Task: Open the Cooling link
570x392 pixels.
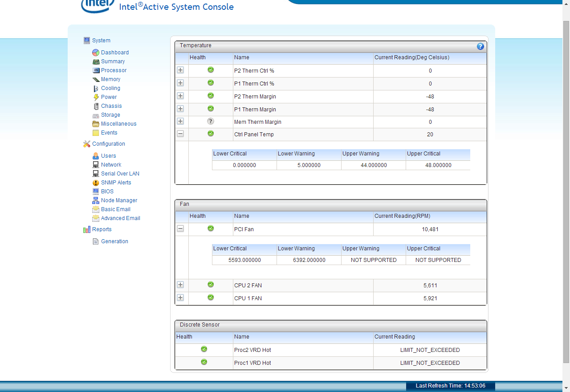Action: point(110,88)
